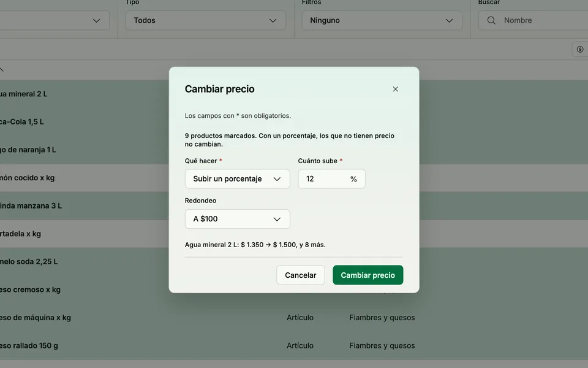
Task: Confirm with the green Cambiar precio button
Action: 368,275
